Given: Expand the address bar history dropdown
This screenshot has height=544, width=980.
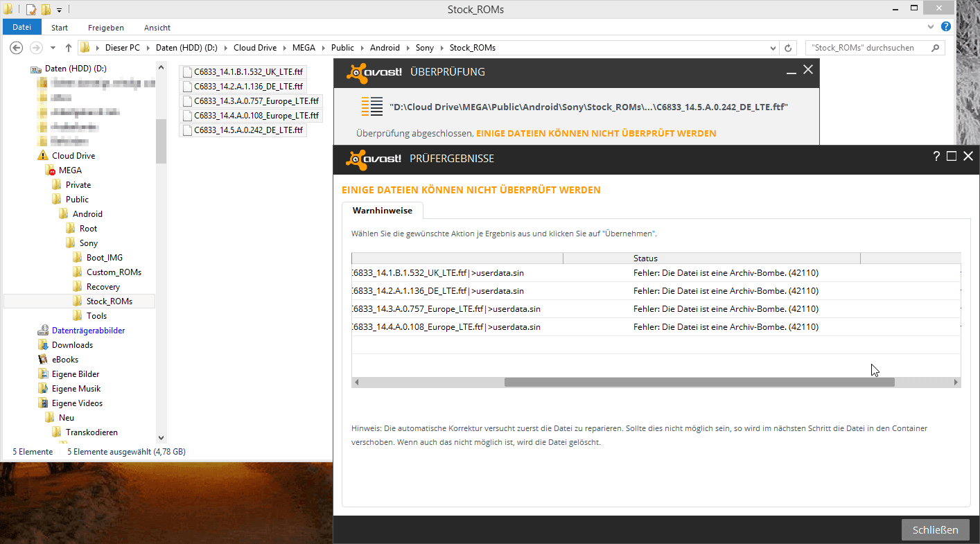Looking at the screenshot, I should click(773, 48).
